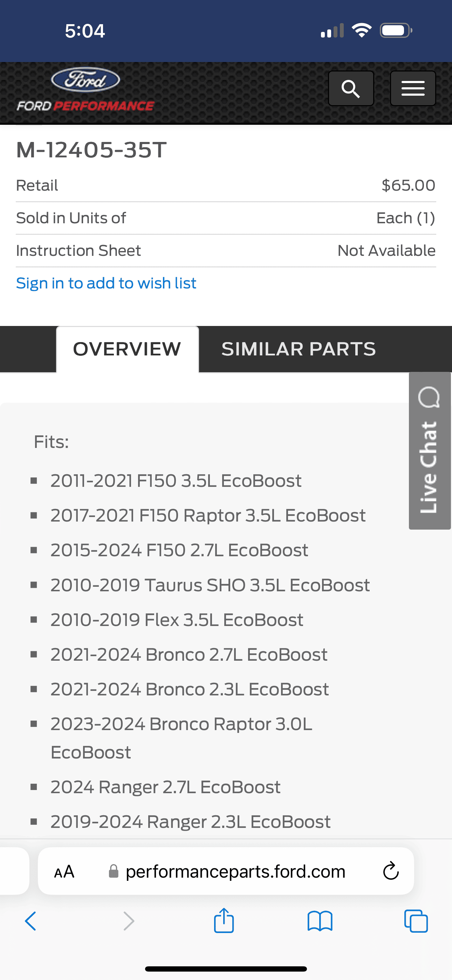Viewport: 452px width, 980px height.
Task: Tap the Instruction Sheet Not Available row
Action: pos(226,251)
